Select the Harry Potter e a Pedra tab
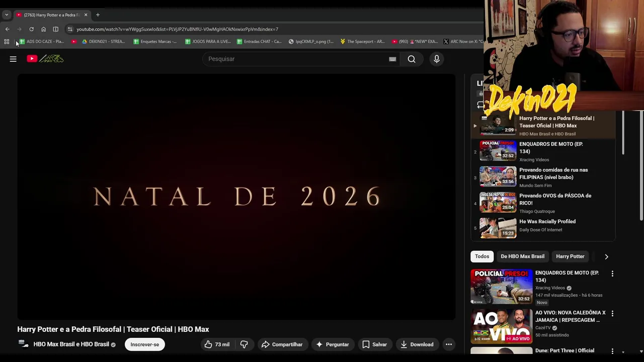The height and width of the screenshot is (362, 644). (51, 15)
